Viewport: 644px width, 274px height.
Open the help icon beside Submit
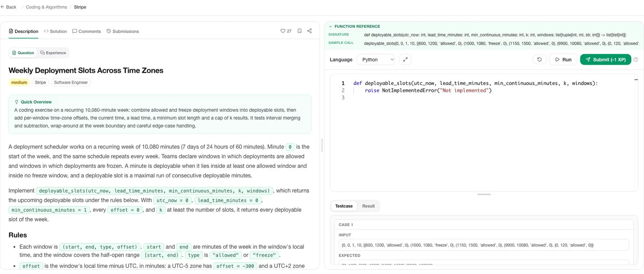click(x=636, y=60)
